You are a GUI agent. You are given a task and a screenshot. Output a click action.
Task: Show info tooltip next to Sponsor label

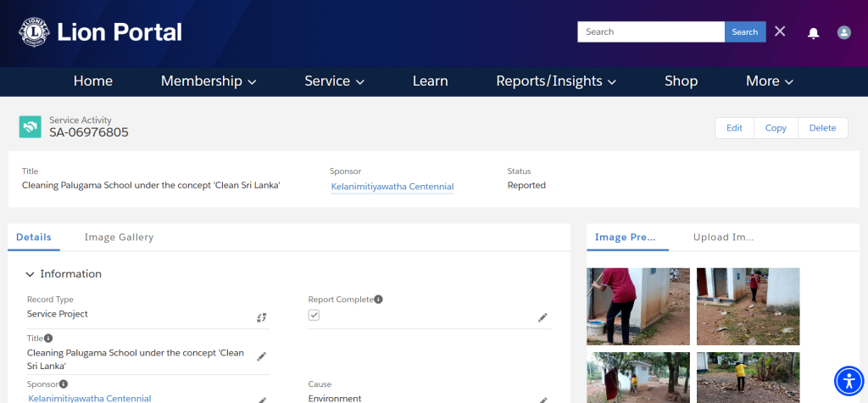63,384
